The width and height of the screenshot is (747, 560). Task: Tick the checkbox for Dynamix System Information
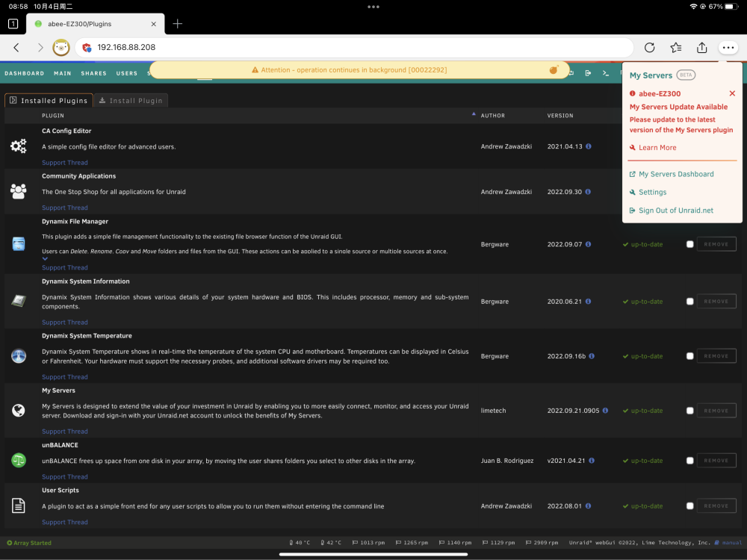click(689, 301)
